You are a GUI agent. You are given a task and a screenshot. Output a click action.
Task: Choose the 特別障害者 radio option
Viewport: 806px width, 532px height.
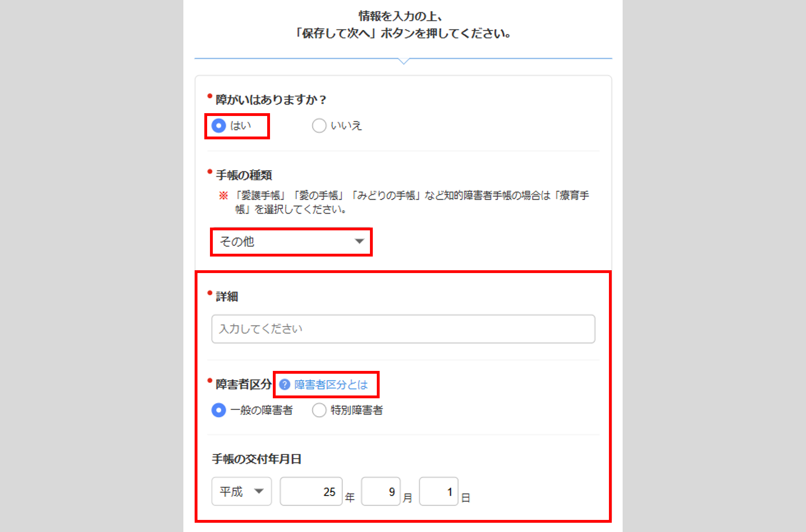tap(319, 410)
